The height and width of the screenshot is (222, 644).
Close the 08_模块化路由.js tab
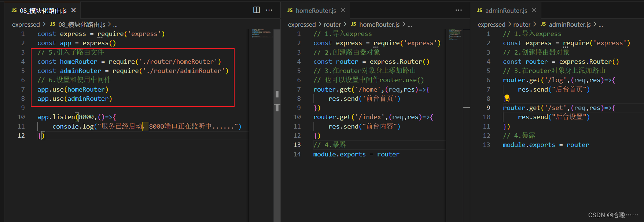pos(73,10)
